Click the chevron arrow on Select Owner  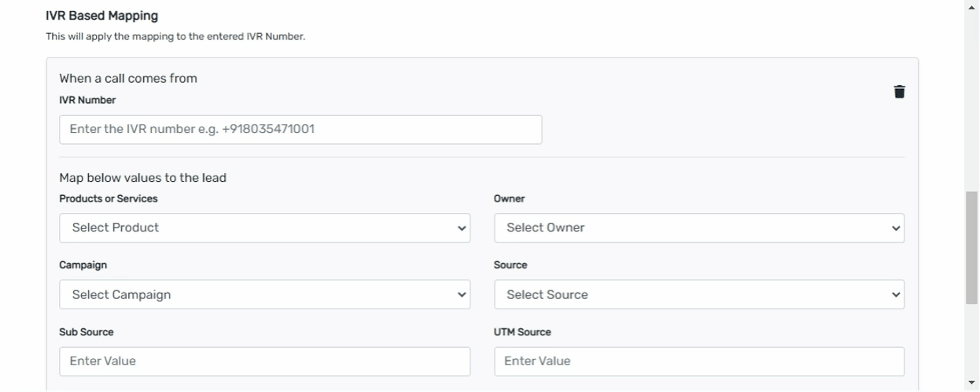click(x=895, y=228)
